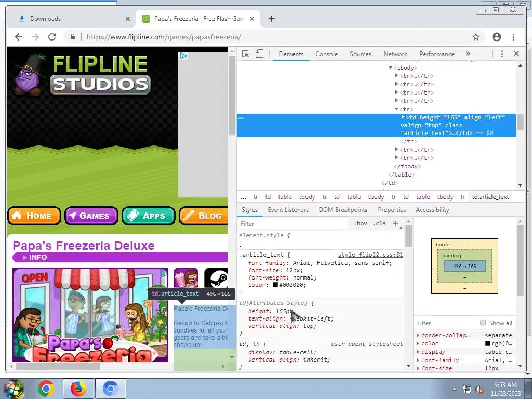Open the Games page button
Viewport: 532px width, 399px height.
[91, 216]
